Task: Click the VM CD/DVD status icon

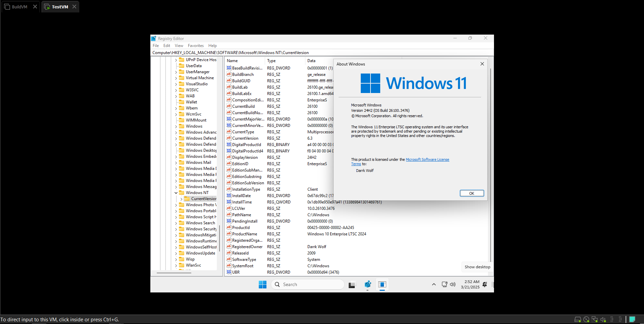Action: click(586, 319)
